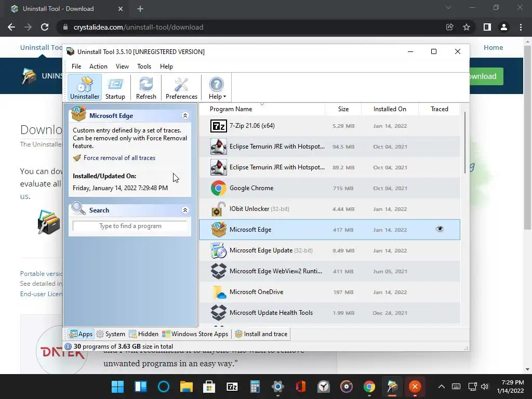Screen dimensions: 532x399
Task: Select the IObit Unlocker padlock icon
Action: click(x=219, y=209)
